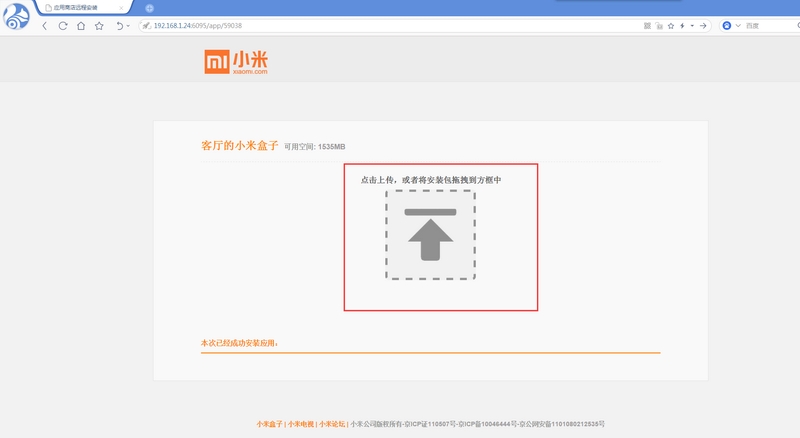Screen dimensions: 800x438
Task: Click the upload arrow drop box
Action: [430, 235]
